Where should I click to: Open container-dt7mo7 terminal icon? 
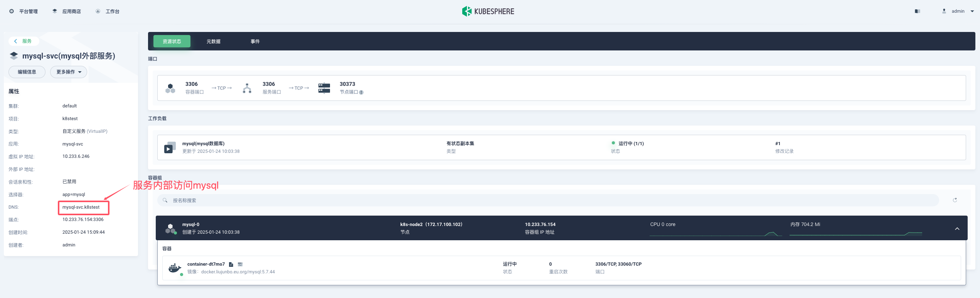(240, 265)
